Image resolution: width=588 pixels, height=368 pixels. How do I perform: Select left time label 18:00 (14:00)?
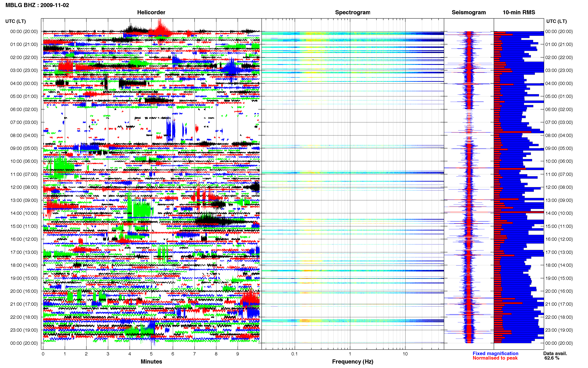click(24, 265)
